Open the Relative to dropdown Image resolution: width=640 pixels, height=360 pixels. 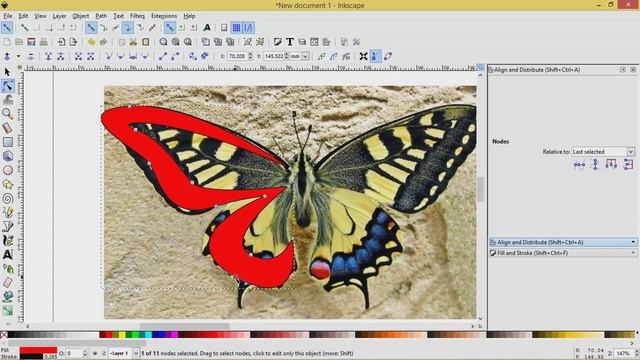[603, 151]
